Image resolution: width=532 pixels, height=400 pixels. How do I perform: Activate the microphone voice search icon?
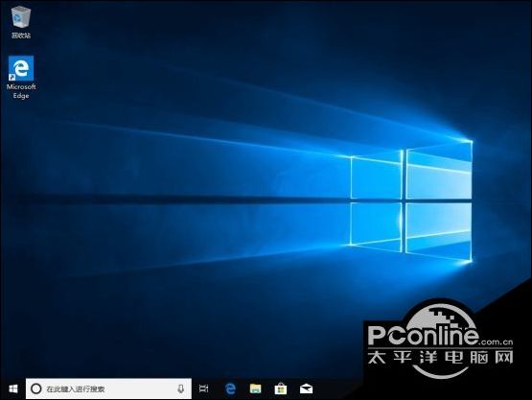pyautogui.click(x=181, y=388)
